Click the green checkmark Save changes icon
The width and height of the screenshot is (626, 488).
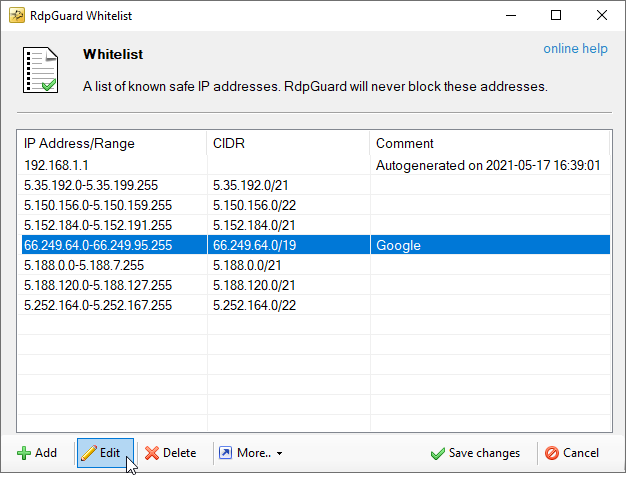click(438, 454)
